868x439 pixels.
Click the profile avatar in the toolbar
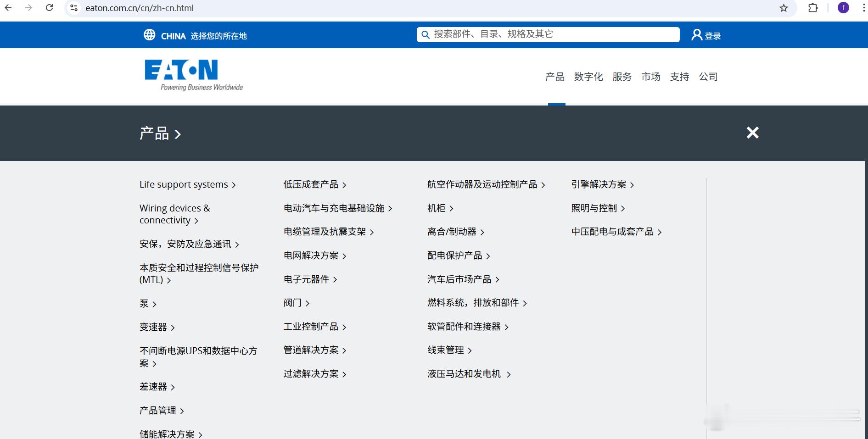pos(843,8)
